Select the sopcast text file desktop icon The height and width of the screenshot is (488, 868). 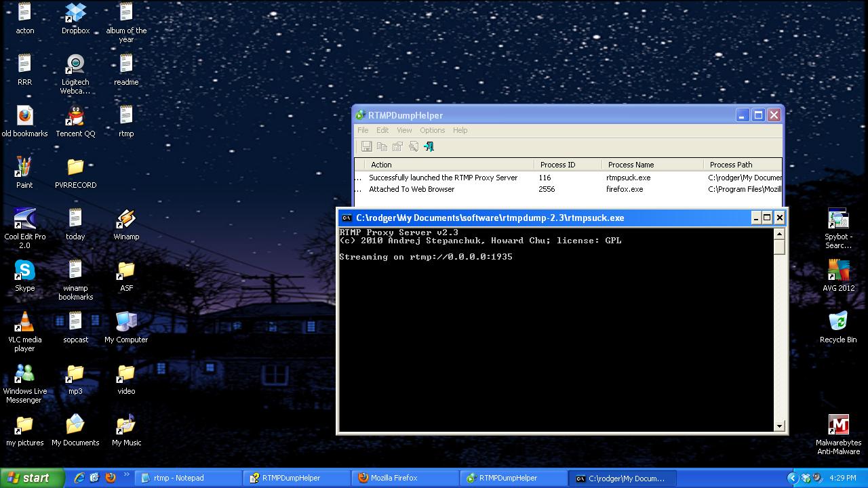[75, 321]
